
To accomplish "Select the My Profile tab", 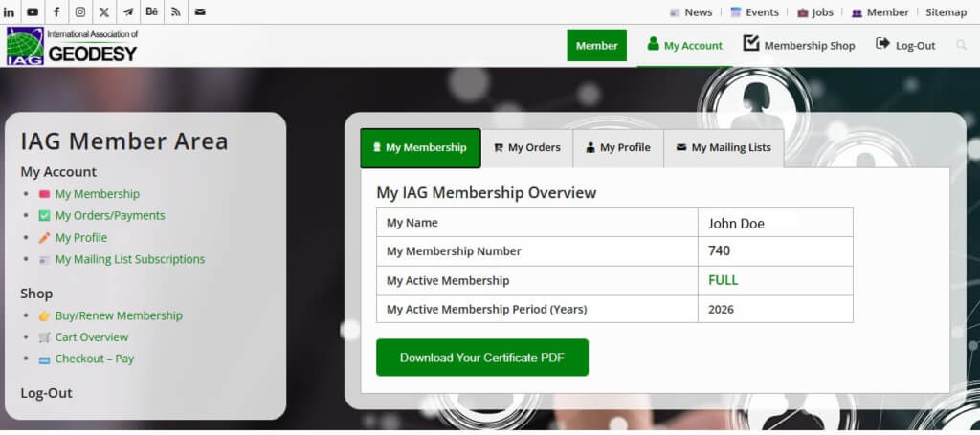I will [x=618, y=148].
